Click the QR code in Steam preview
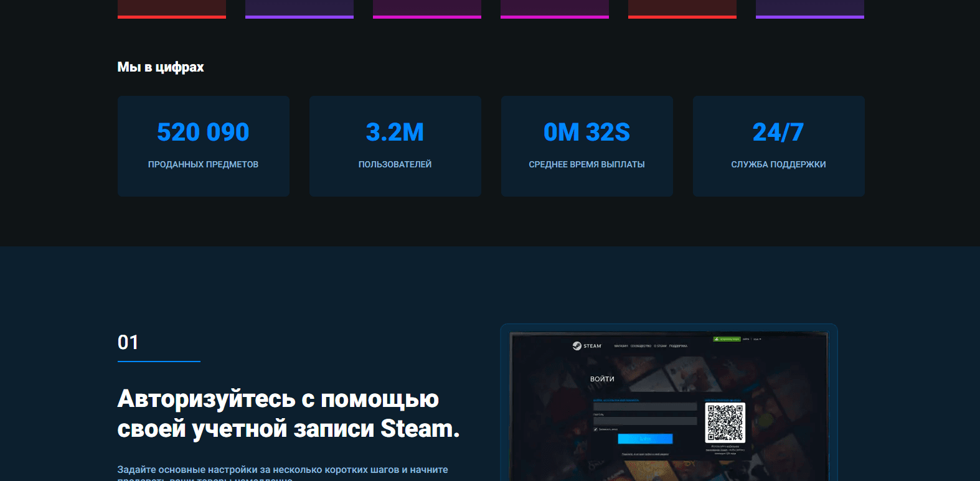The image size is (980, 481). click(x=725, y=423)
